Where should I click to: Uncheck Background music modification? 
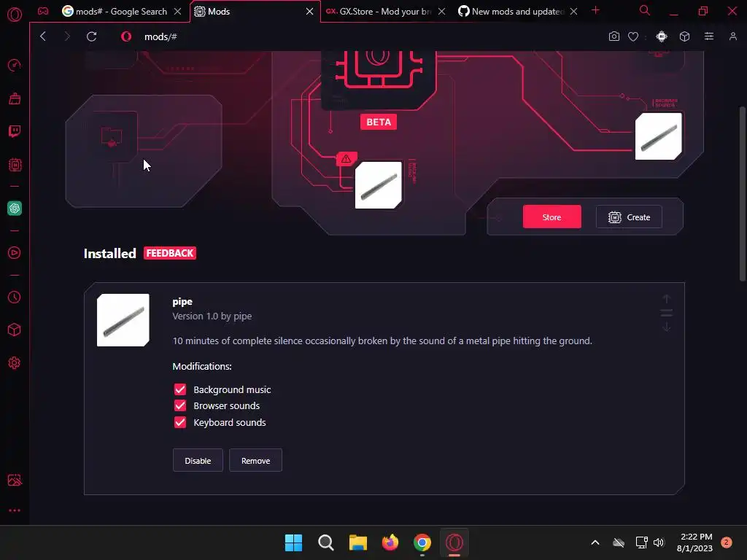pos(180,389)
